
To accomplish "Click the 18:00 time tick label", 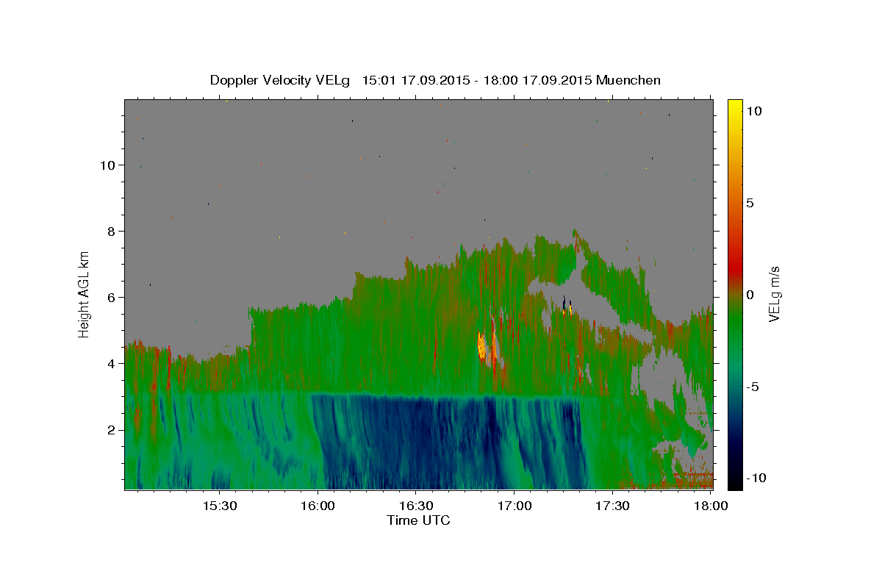I will [710, 506].
